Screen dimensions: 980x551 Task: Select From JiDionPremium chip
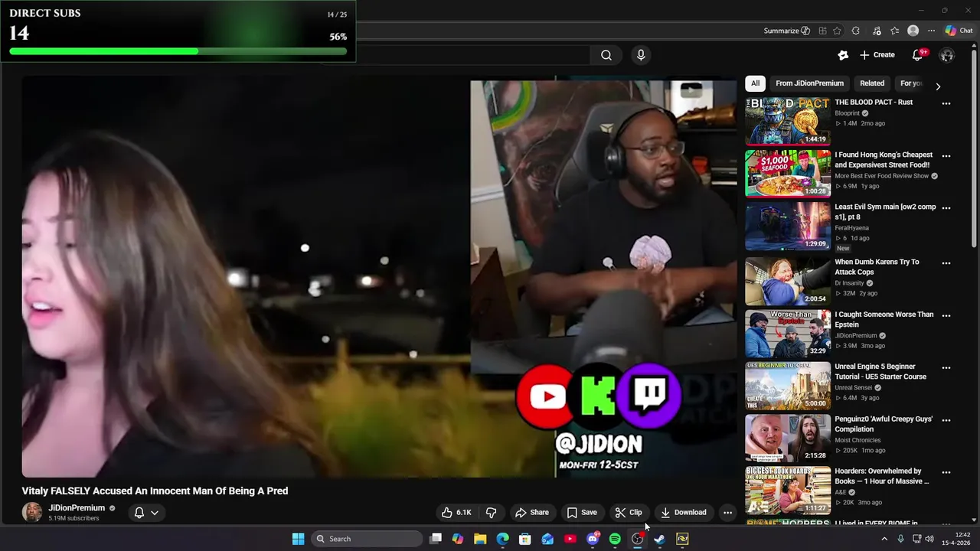[809, 83]
